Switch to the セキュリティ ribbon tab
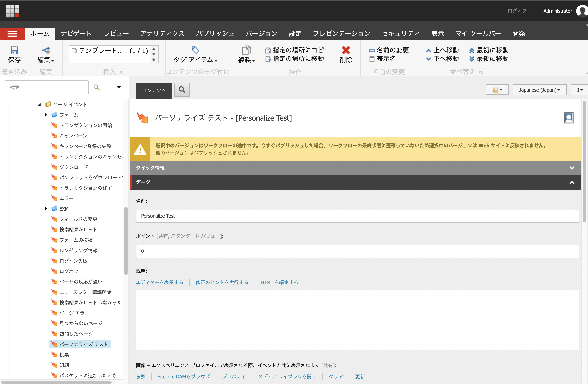The image size is (588, 384). click(400, 34)
